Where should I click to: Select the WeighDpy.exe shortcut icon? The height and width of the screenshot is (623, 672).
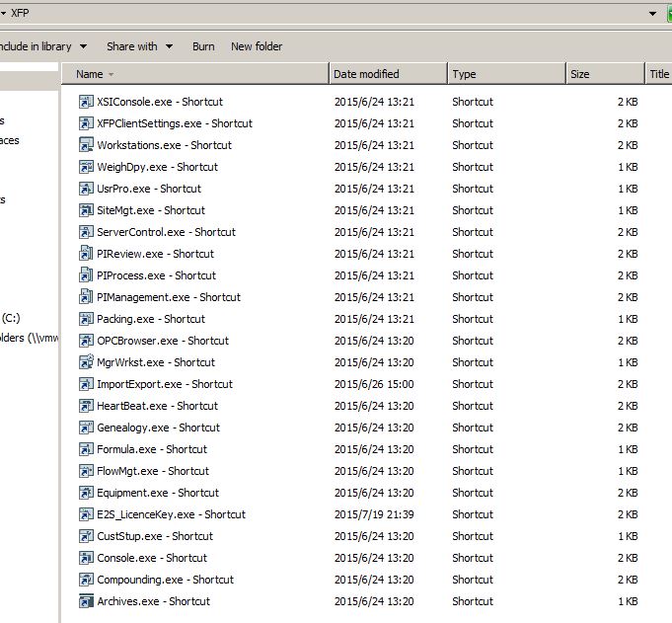click(86, 167)
